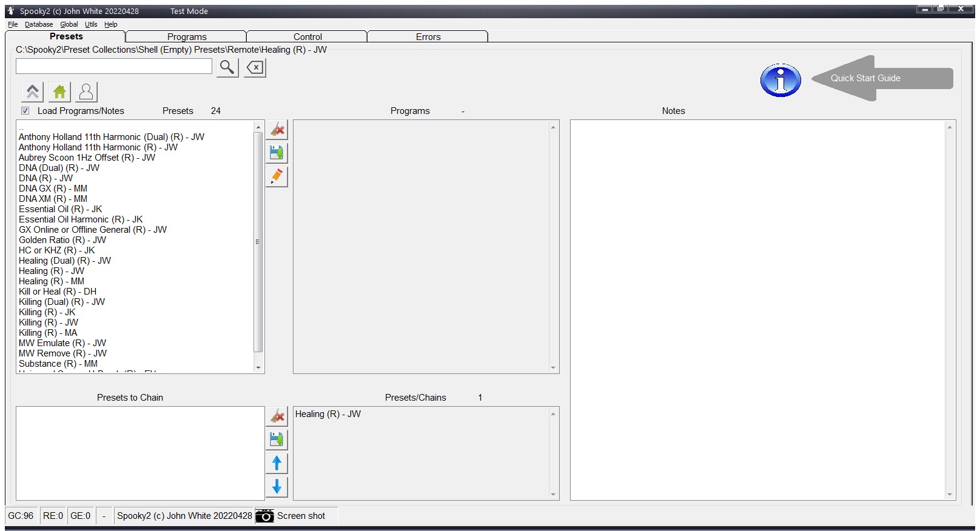The height and width of the screenshot is (531, 980).
Task: Go to the home presets folder
Action: coord(59,92)
